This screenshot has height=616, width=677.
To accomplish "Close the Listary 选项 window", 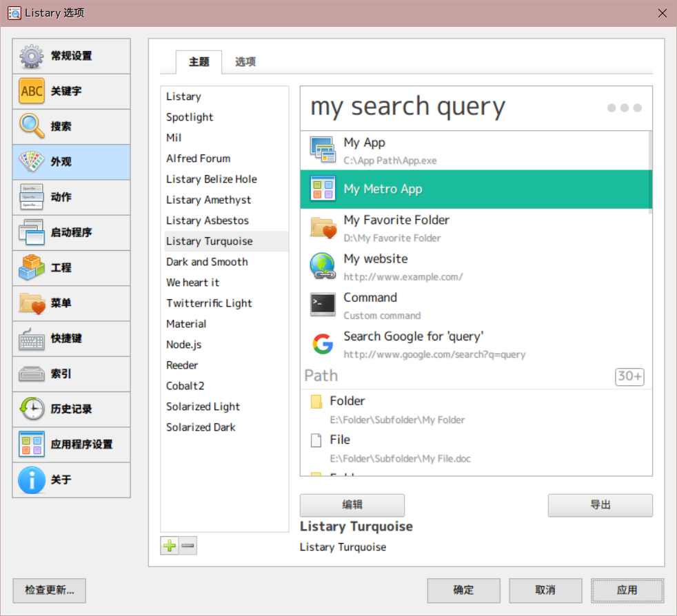I will [663, 13].
